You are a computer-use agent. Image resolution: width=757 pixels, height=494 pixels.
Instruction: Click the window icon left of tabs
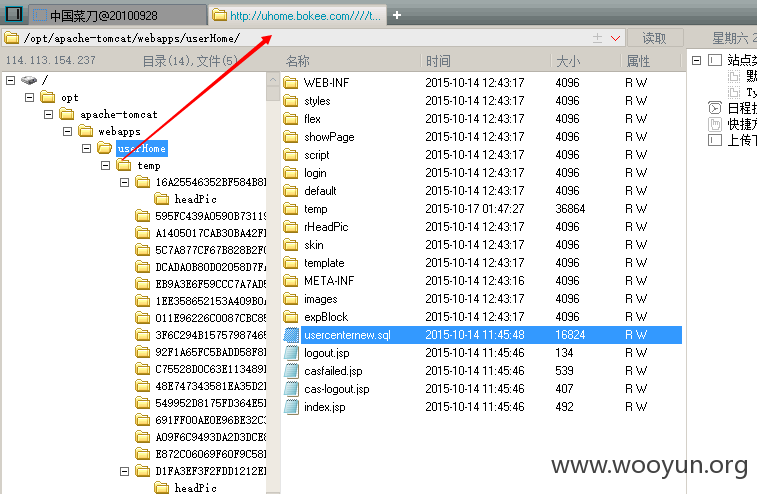click(x=14, y=14)
